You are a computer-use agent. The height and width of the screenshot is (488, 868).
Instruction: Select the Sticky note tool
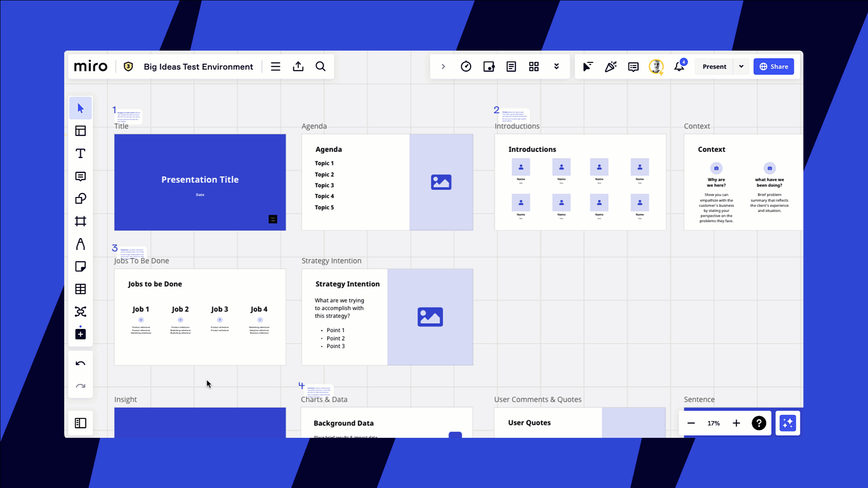(x=80, y=267)
